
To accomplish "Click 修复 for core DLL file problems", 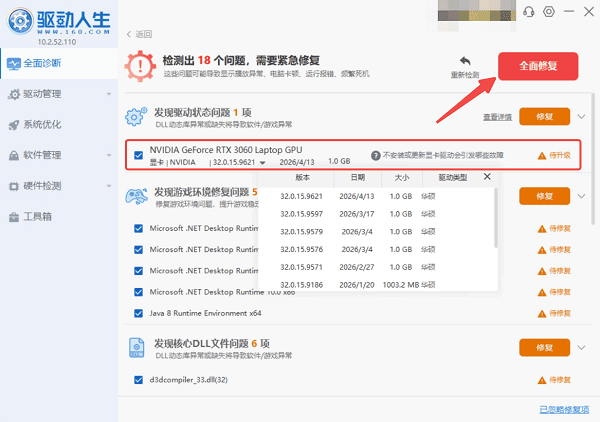I will (545, 348).
